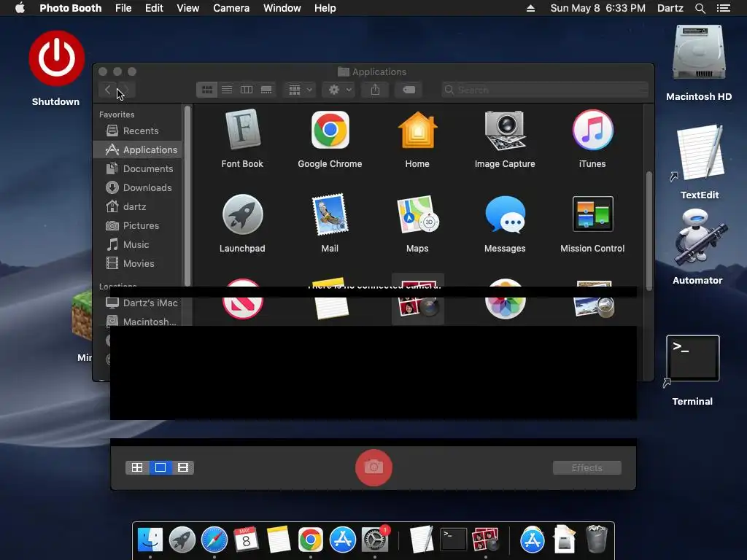The width and height of the screenshot is (747, 560).
Task: Open Google Chrome in Applications folder
Action: point(330,130)
